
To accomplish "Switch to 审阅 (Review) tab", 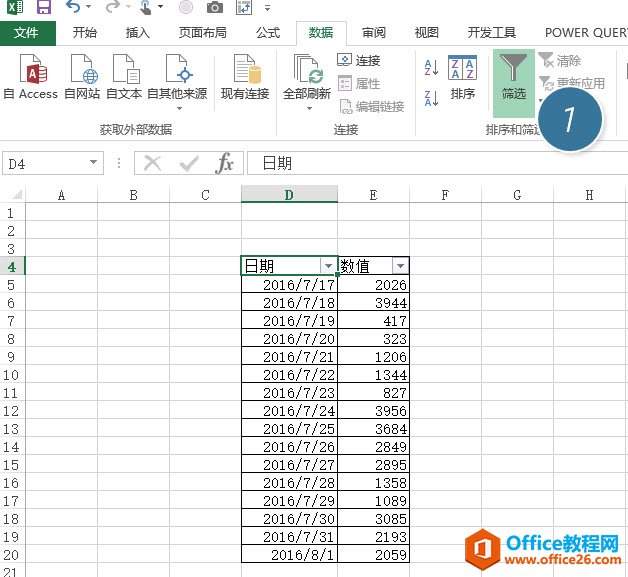I will pyautogui.click(x=374, y=32).
